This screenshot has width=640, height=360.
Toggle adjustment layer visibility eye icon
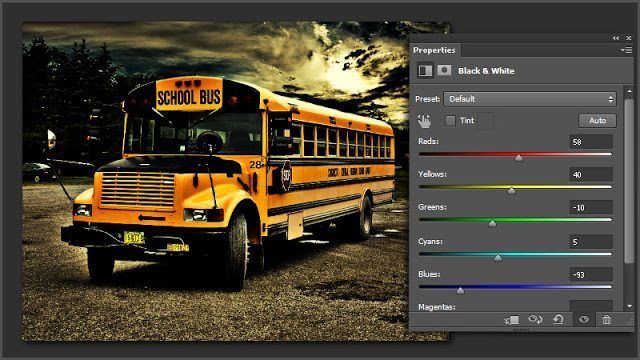(x=584, y=320)
